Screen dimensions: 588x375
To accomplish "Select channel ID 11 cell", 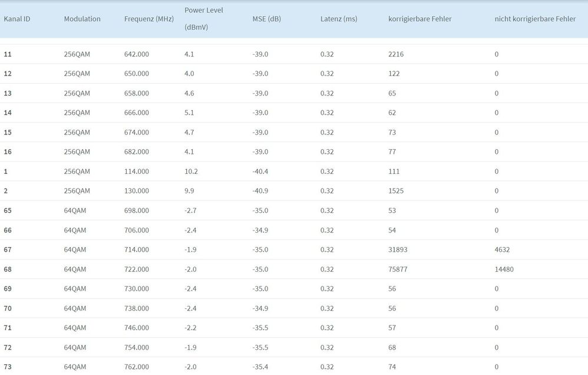I will tap(8, 54).
